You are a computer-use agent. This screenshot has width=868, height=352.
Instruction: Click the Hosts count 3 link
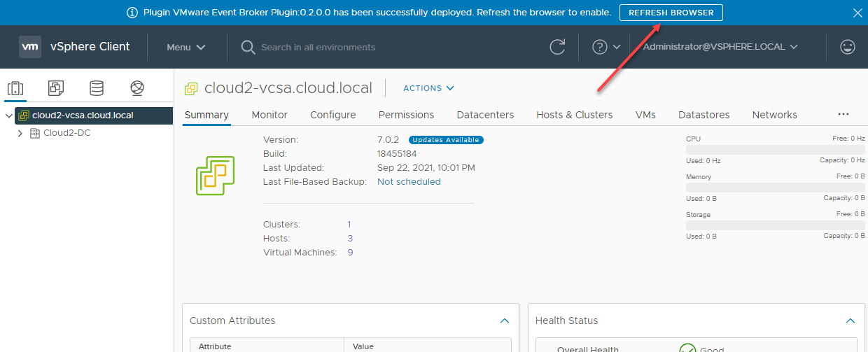click(350, 239)
